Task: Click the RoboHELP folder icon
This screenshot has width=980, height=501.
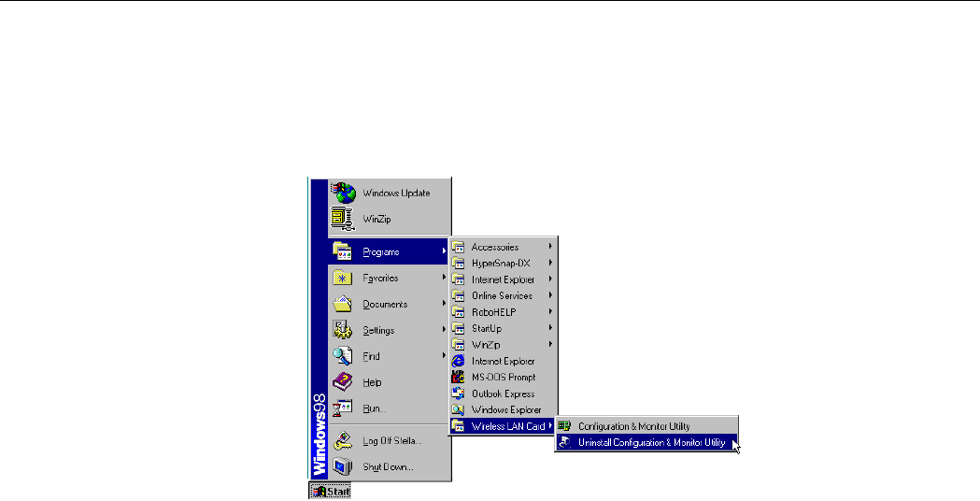Action: [459, 311]
